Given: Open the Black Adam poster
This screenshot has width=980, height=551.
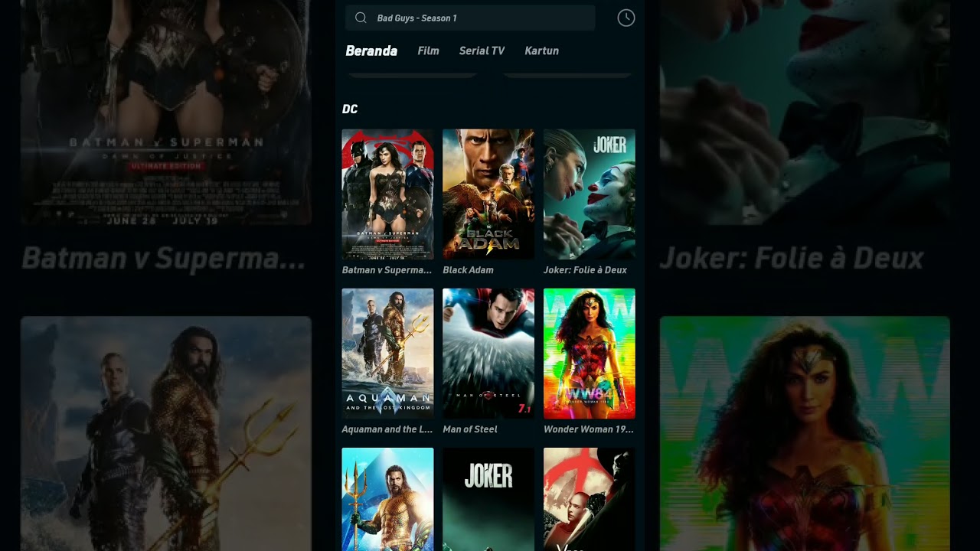Looking at the screenshot, I should [x=488, y=194].
